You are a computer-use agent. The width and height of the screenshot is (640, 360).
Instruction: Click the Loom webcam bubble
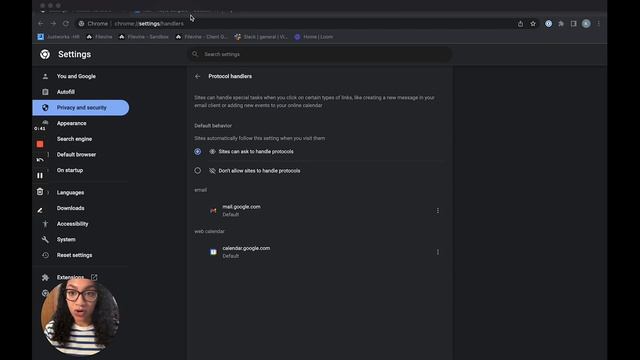(80, 317)
